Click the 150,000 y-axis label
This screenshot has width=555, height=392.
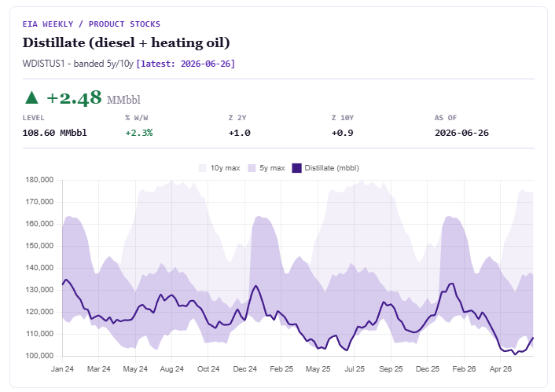pyautogui.click(x=39, y=246)
